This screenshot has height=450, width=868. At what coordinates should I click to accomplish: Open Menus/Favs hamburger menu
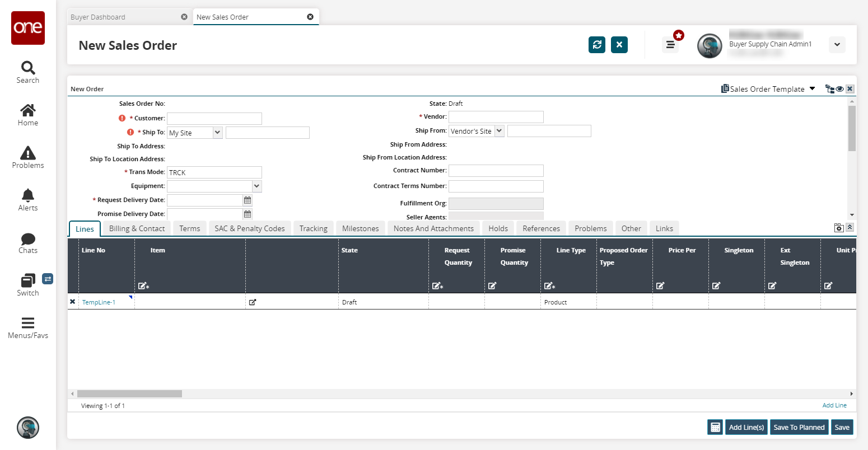pyautogui.click(x=28, y=327)
